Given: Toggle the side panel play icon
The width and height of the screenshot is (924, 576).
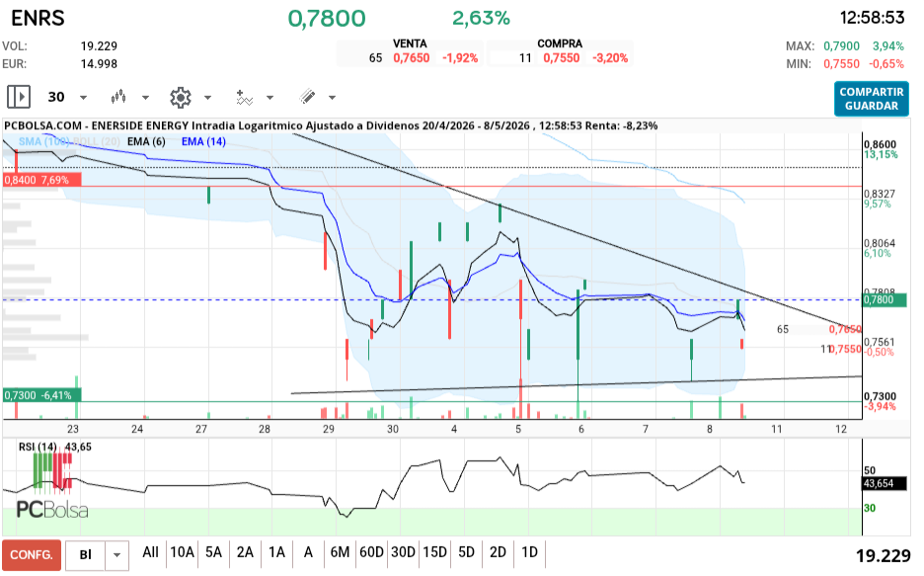Looking at the screenshot, I should coord(19,97).
